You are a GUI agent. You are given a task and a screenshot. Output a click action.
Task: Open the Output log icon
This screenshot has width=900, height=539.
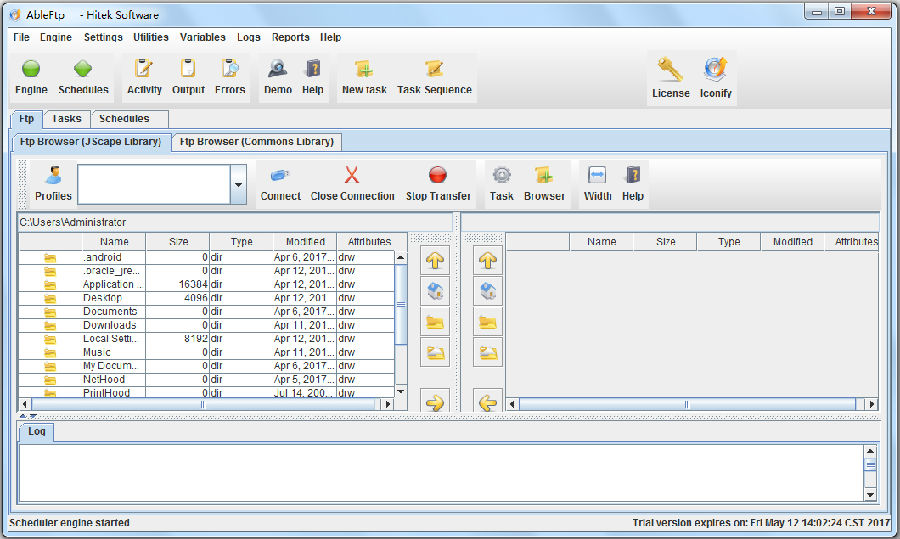click(188, 68)
